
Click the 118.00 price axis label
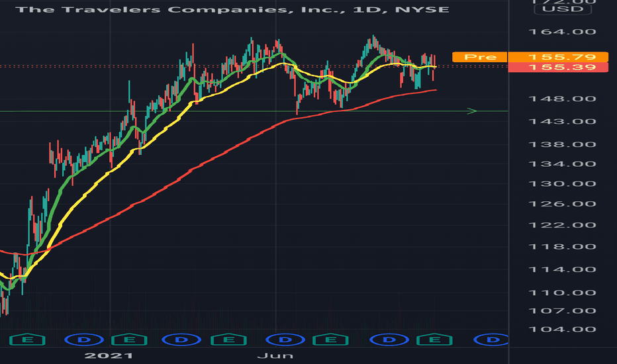point(562,247)
